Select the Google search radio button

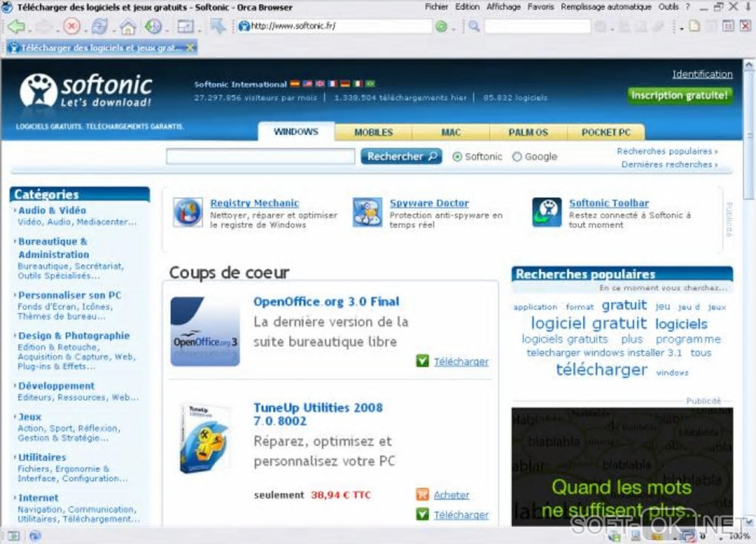[x=517, y=156]
